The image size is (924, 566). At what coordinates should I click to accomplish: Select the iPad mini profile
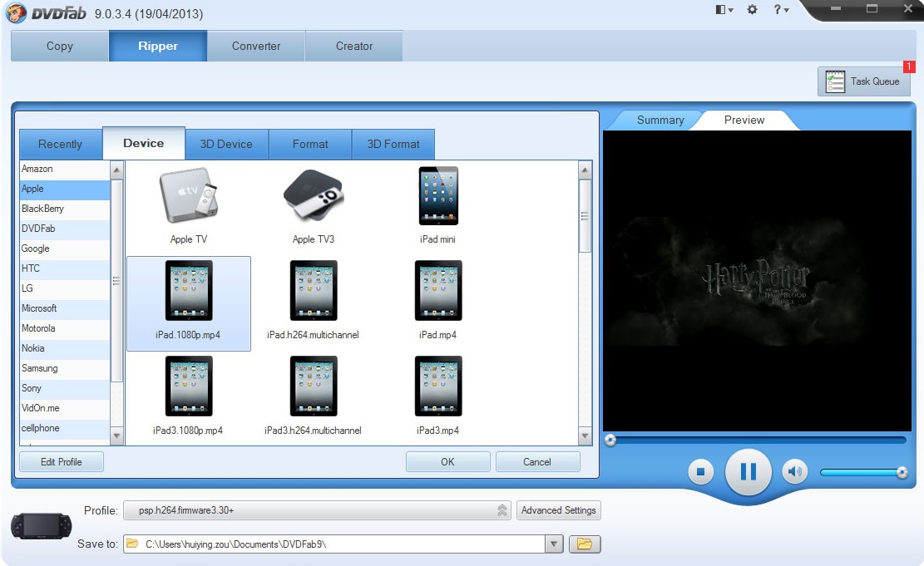[438, 196]
